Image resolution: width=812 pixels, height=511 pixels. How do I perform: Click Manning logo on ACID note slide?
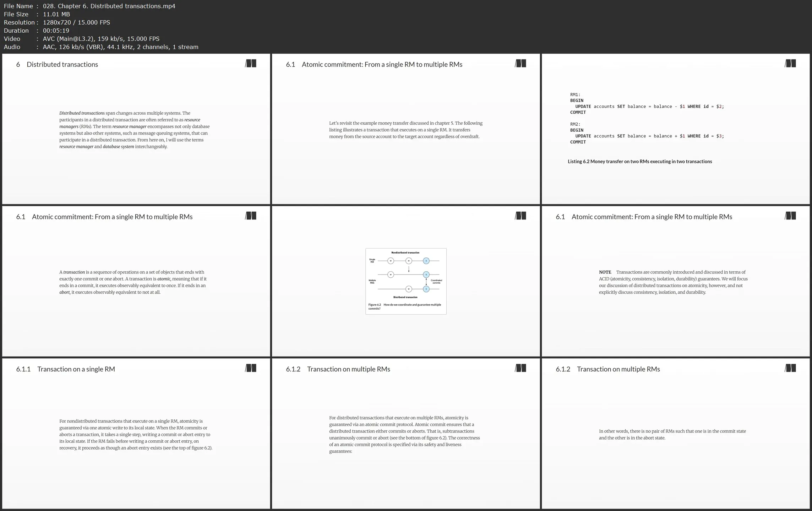pyautogui.click(x=790, y=216)
